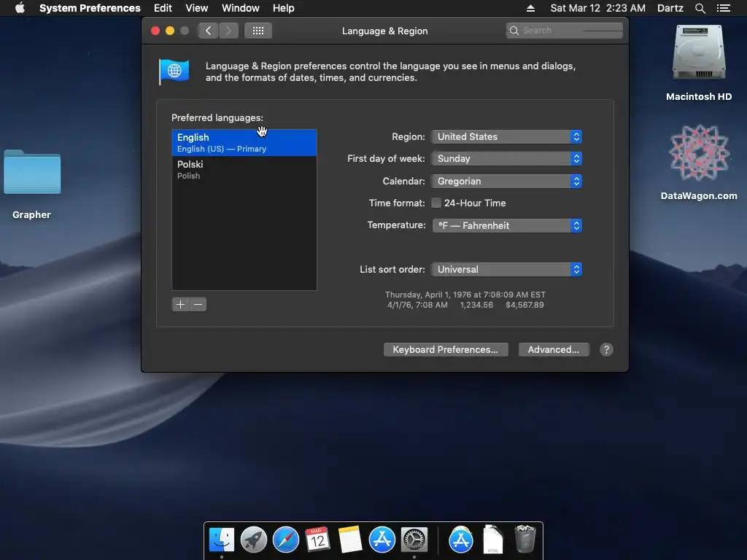Screen dimensions: 747x560
Task: Click the Advanced button
Action: pyautogui.click(x=554, y=349)
